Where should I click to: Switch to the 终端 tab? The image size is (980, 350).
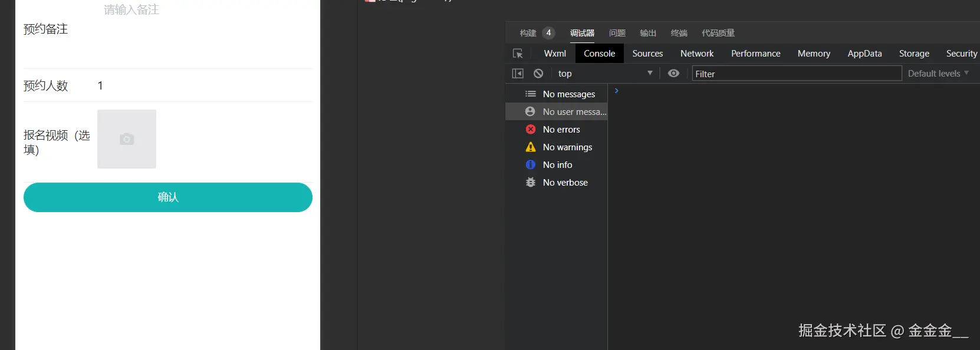[679, 33]
